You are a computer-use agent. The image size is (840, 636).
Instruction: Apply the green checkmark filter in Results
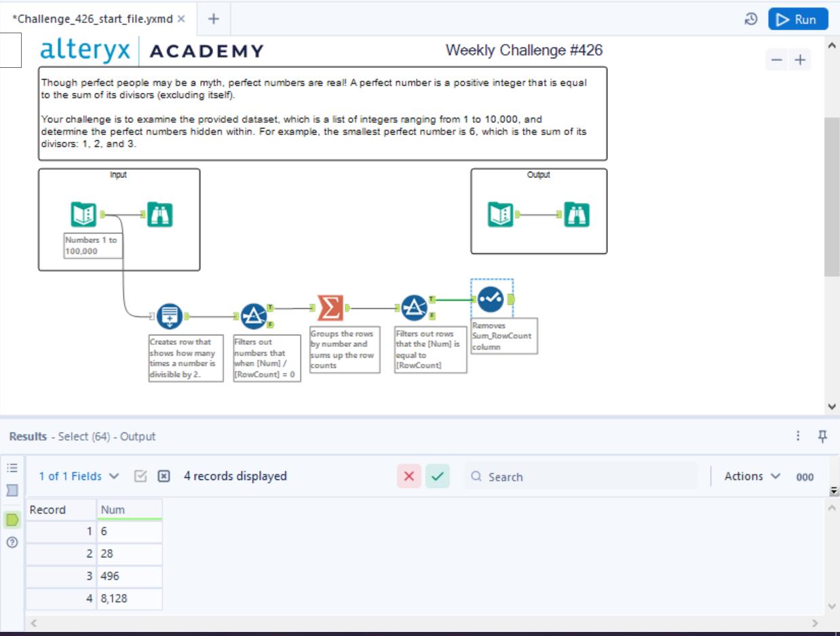(x=436, y=476)
